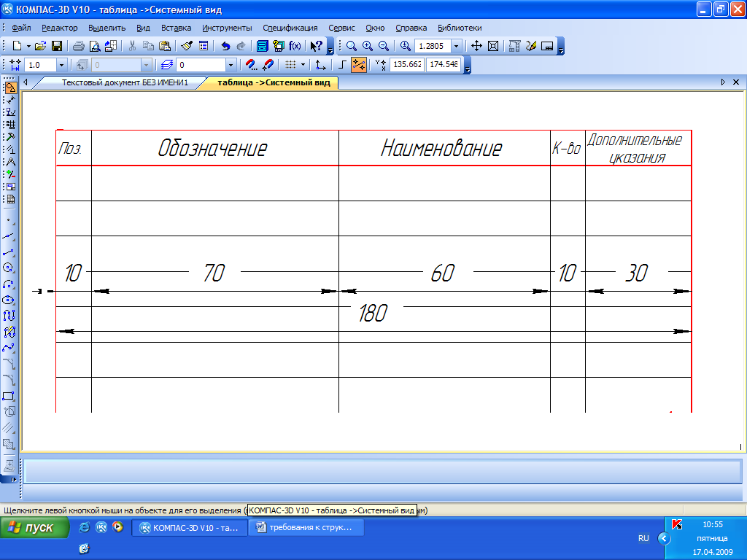Select the Rectangle drawing tool
747x560 pixels.
[x=9, y=396]
